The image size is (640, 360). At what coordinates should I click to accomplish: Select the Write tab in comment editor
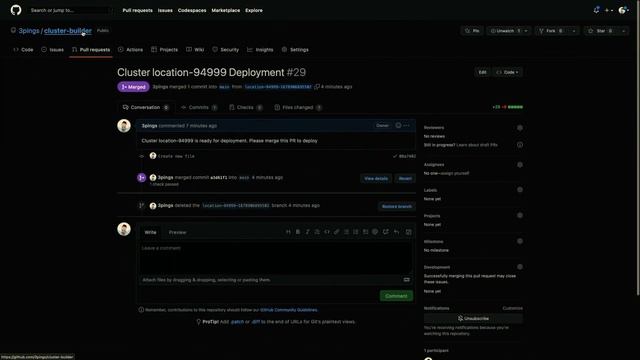150,232
